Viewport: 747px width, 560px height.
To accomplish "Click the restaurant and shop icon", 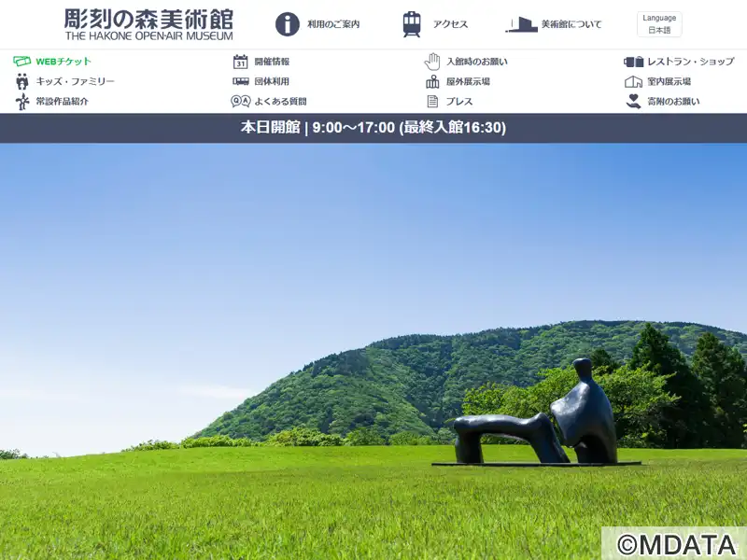I will [x=633, y=62].
